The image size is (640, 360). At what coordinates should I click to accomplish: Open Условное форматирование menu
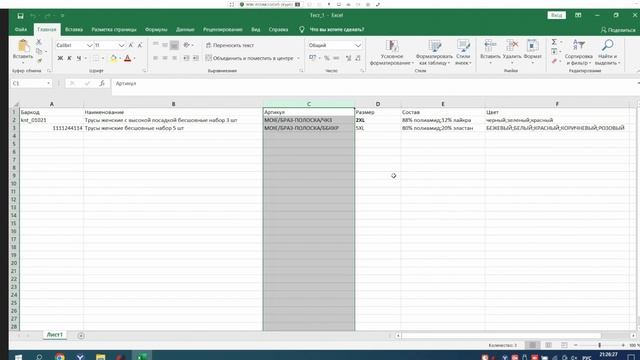pyautogui.click(x=391, y=52)
